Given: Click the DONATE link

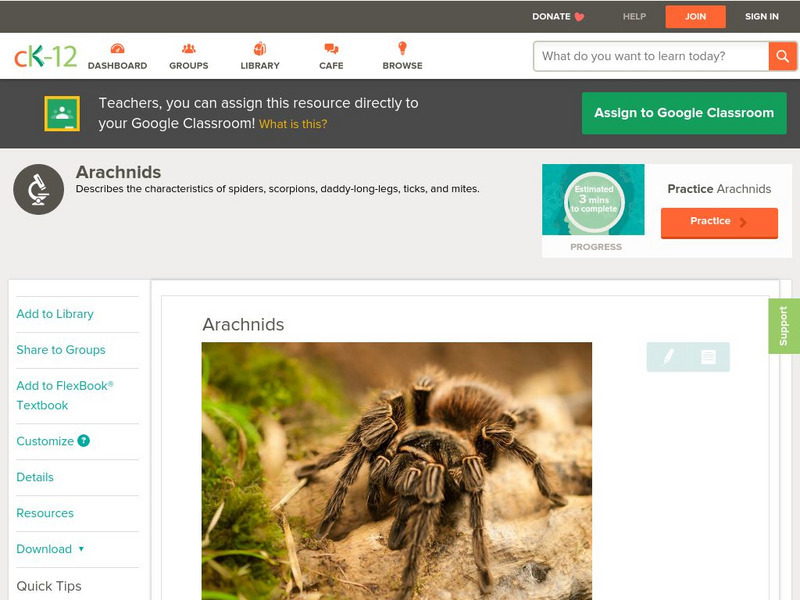Looking at the screenshot, I should point(551,17).
